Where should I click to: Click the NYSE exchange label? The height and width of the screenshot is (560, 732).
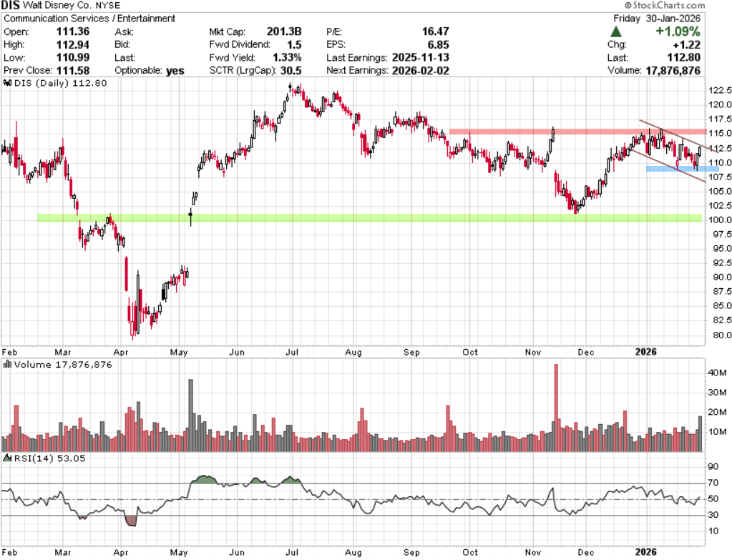(108, 6)
